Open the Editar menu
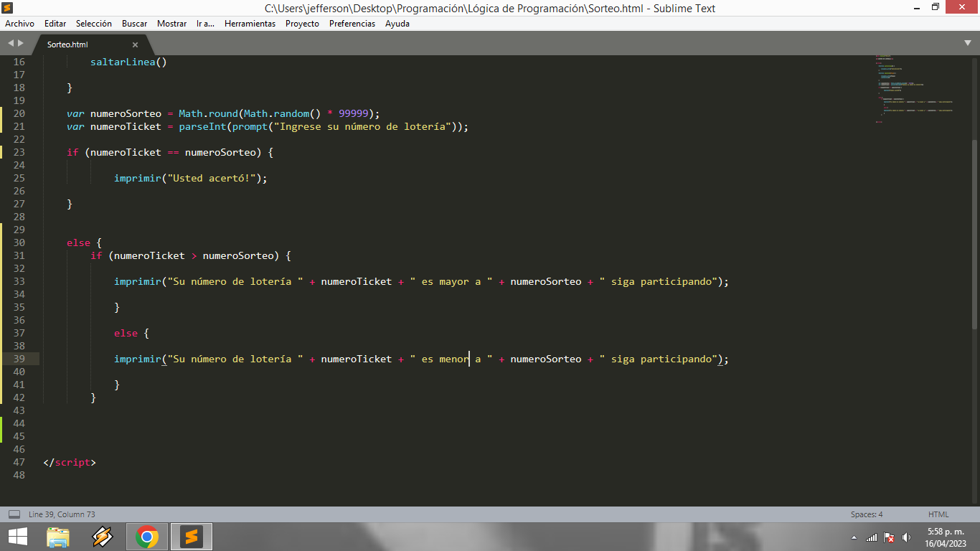Image resolution: width=980 pixels, height=551 pixels. [x=55, y=24]
